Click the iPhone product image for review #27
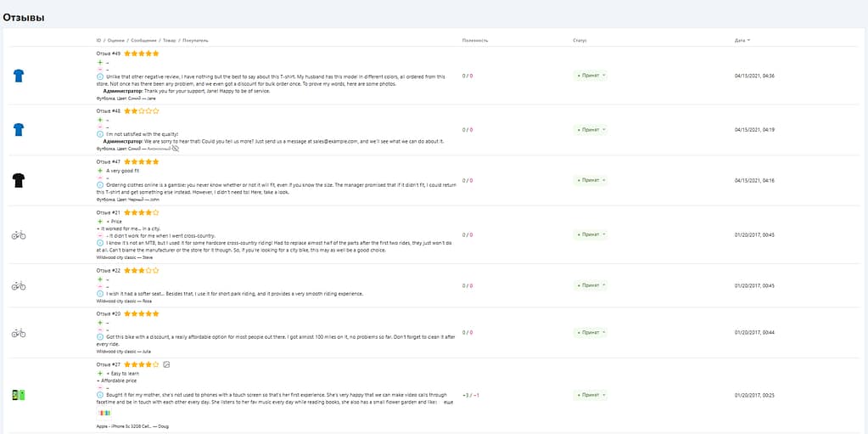Screen dimensions: 868x434 click(x=16, y=395)
